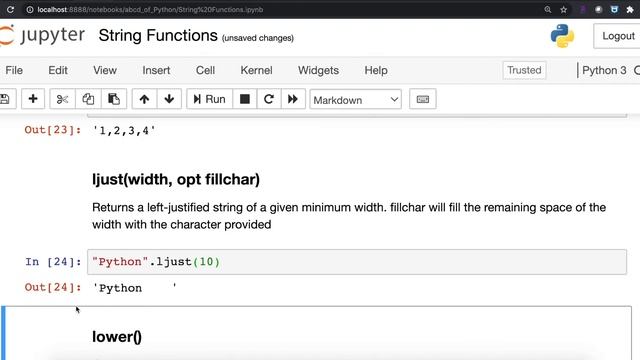
Task: Click the Python 3 kernel name
Action: point(604,70)
